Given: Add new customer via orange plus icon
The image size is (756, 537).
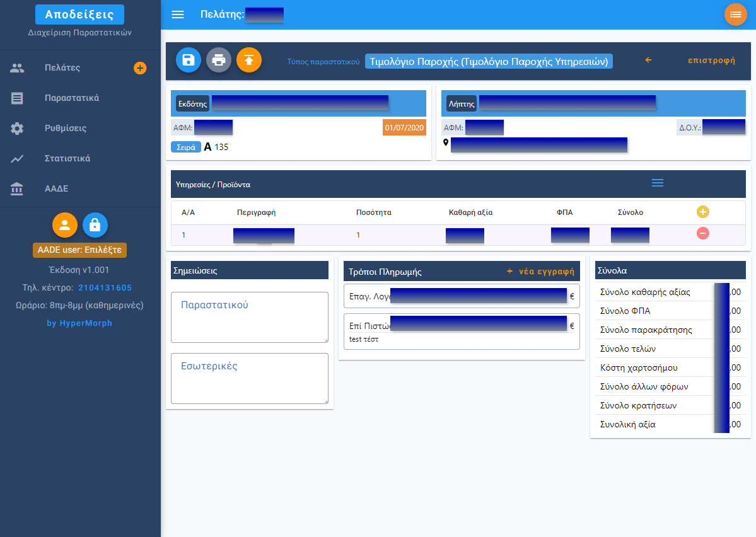Looking at the screenshot, I should (140, 68).
